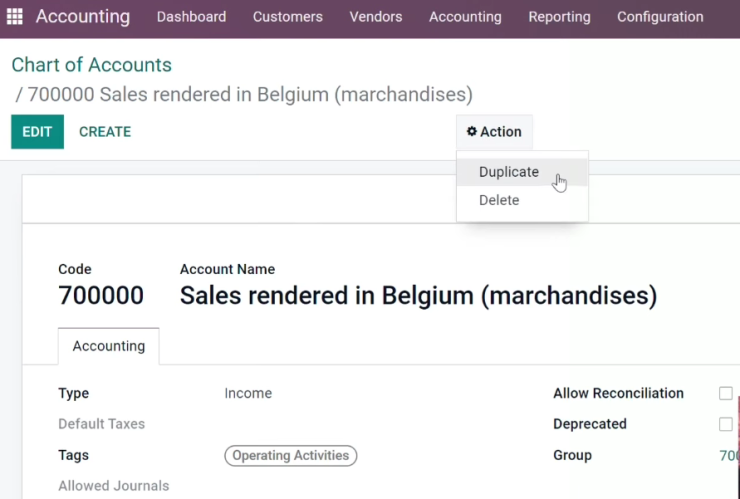Expand the Customers menu
The width and height of the screenshot is (740, 499).
point(288,17)
